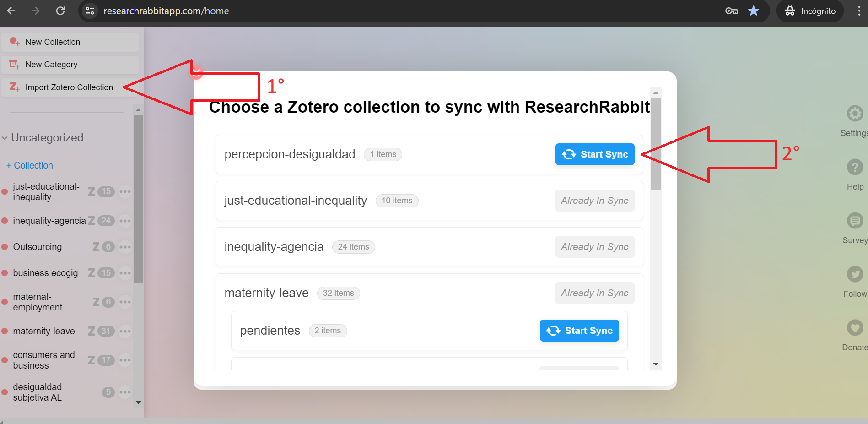This screenshot has height=424, width=868.
Task: Open the Survey icon in right sidebar
Action: pos(854,221)
